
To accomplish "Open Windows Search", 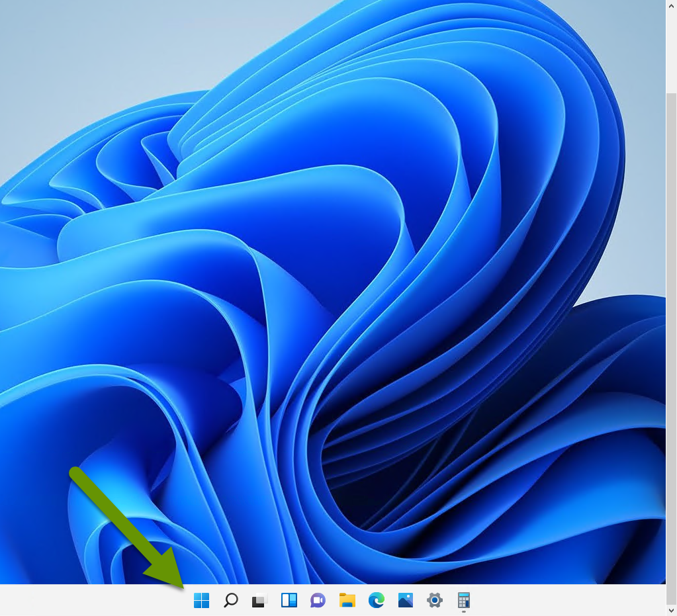I will (x=230, y=601).
